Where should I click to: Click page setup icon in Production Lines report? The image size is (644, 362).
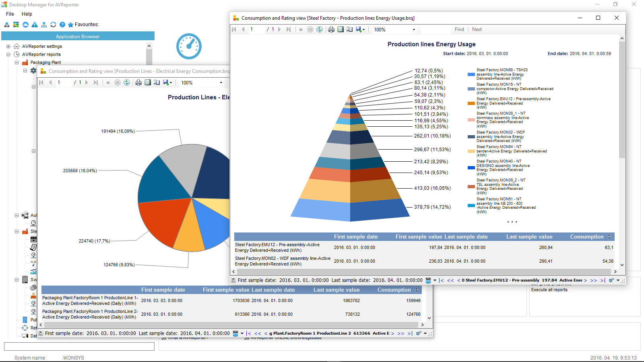click(157, 82)
